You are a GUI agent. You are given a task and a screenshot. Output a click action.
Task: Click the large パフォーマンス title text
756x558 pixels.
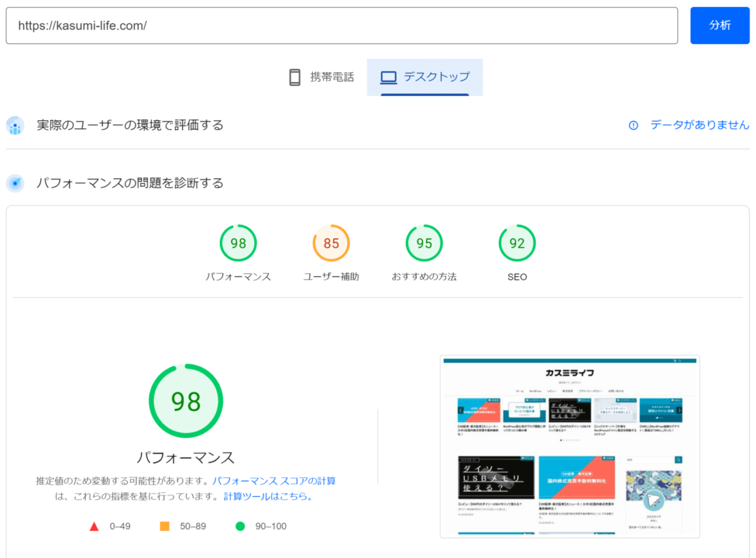click(x=186, y=458)
